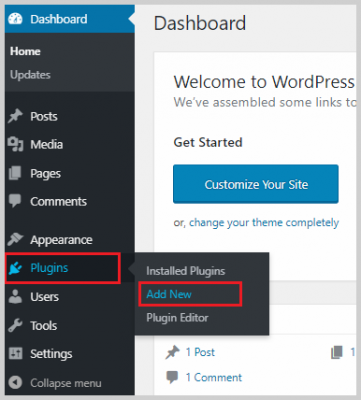Open Installed Plugins submenu item
Image resolution: width=361 pixels, height=400 pixels.
pos(186,271)
